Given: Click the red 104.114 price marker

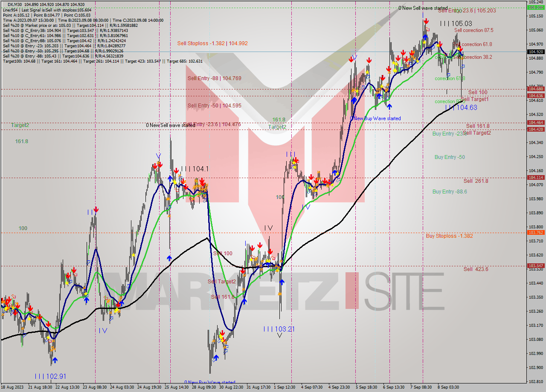Looking at the screenshot, I should 535,177.
